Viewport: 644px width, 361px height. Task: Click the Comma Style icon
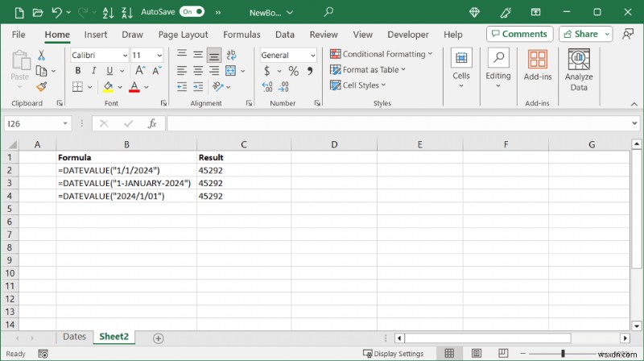point(310,71)
